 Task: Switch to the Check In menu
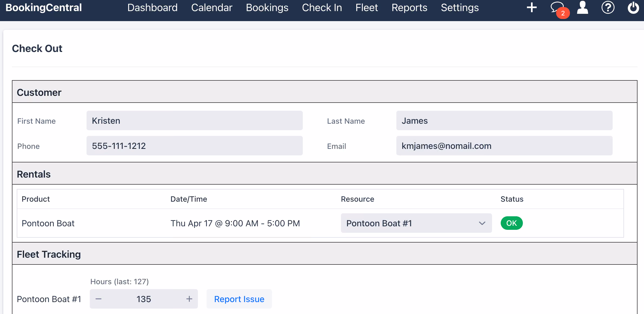coord(322,8)
